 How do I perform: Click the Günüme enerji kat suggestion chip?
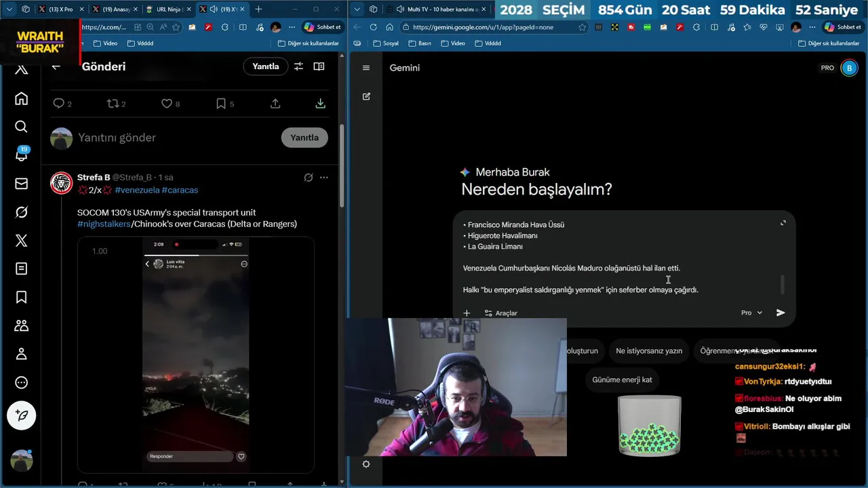[622, 380]
